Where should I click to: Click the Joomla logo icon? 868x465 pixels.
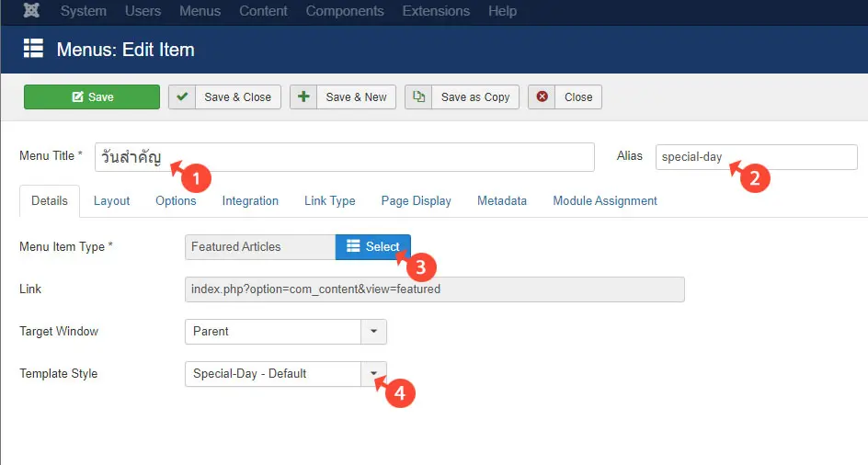point(31,11)
